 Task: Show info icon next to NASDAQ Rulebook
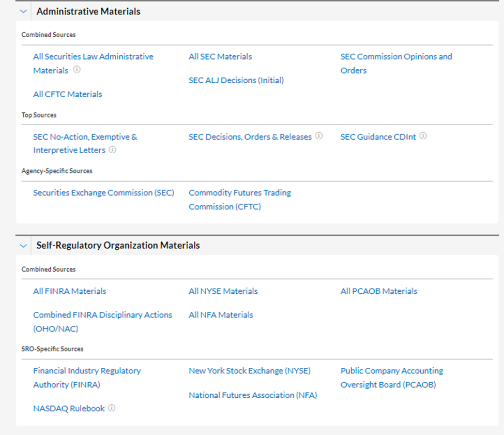[x=112, y=408]
